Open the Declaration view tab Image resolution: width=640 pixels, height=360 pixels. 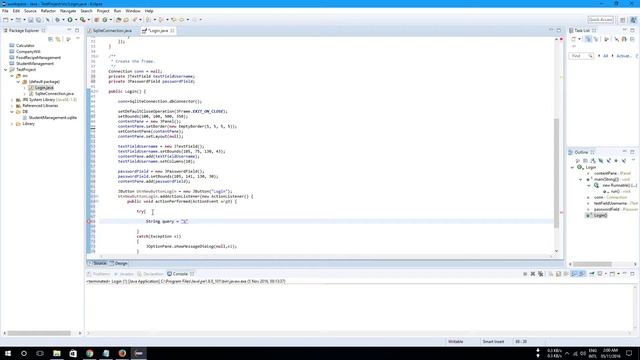[151, 274]
